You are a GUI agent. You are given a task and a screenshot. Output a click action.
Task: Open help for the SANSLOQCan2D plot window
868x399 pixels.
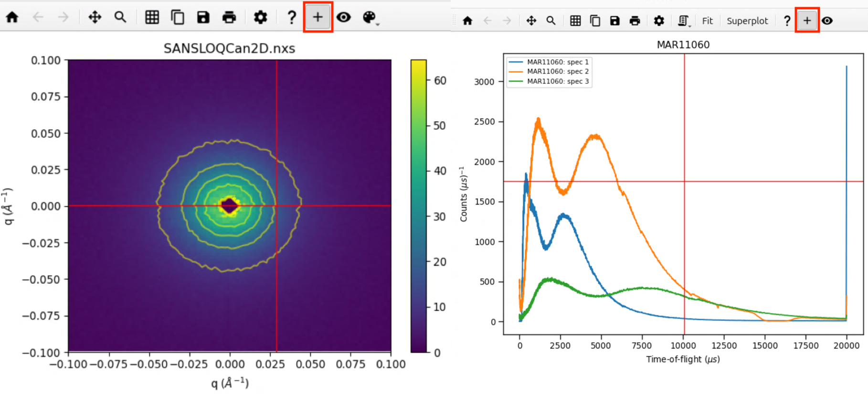[x=291, y=18]
